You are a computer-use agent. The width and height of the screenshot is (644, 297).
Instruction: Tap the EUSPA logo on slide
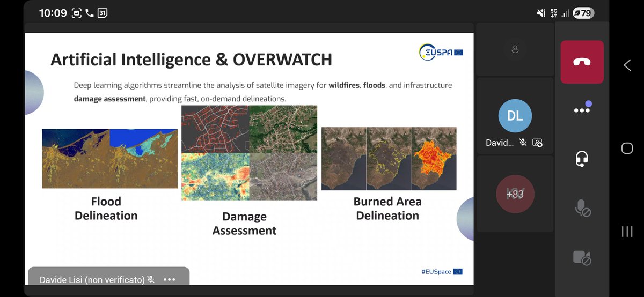[440, 51]
